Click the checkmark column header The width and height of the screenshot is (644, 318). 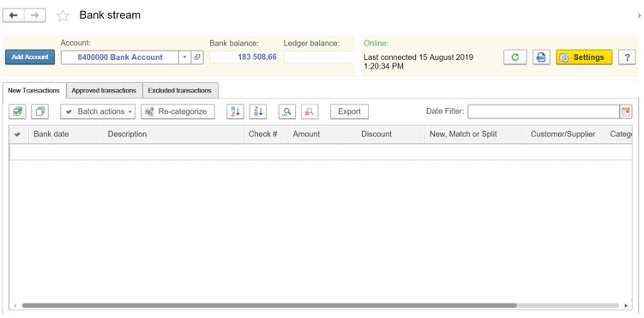click(x=19, y=135)
